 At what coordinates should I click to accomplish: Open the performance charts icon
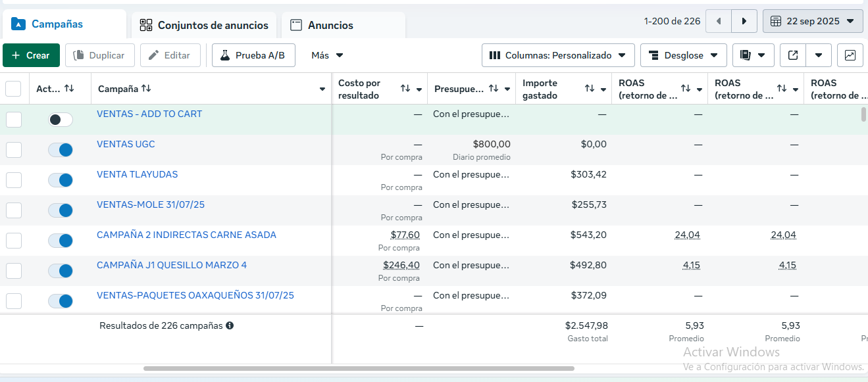click(850, 55)
